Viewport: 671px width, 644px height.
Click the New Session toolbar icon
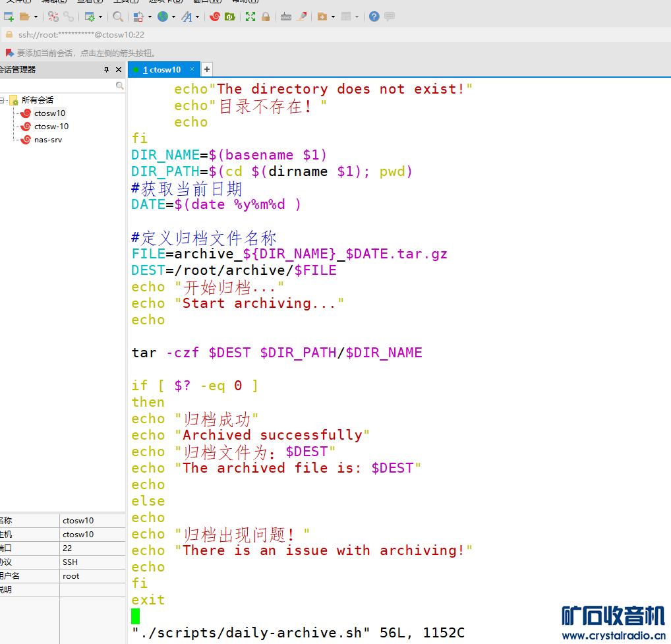[9, 16]
